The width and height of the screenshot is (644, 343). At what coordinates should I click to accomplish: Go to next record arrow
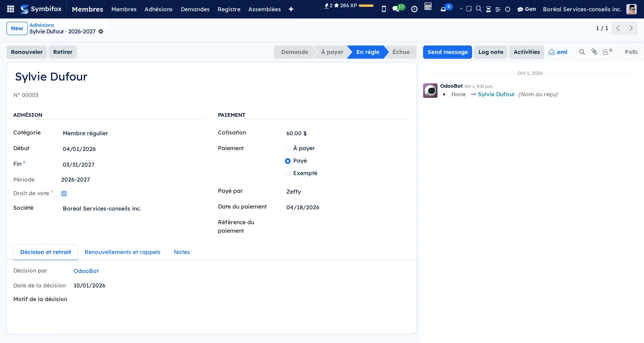631,28
